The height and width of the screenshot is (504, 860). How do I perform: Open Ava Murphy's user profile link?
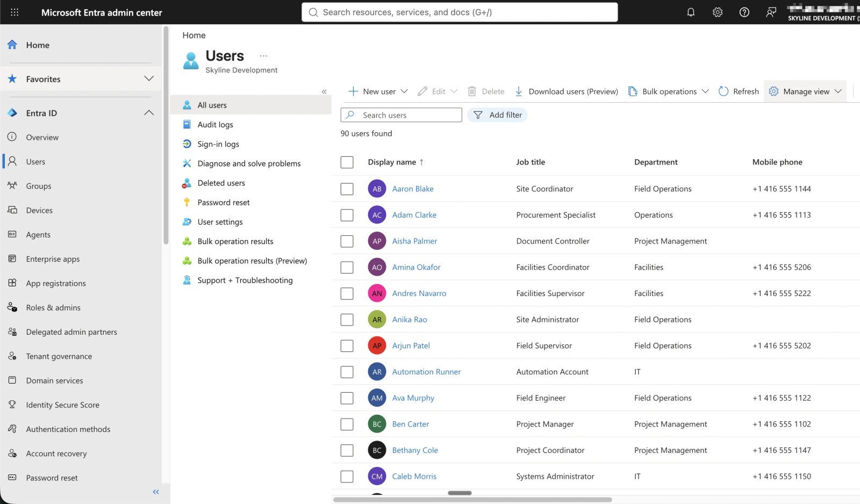coord(413,398)
